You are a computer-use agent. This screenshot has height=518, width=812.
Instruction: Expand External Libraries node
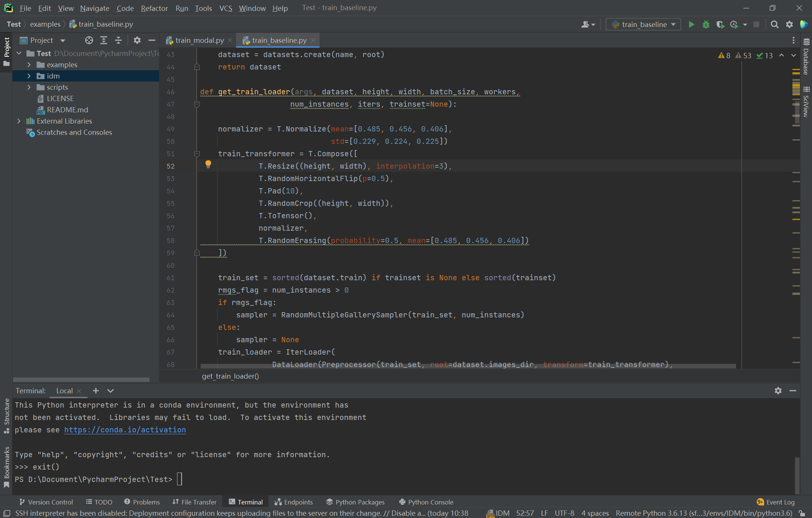pos(19,121)
